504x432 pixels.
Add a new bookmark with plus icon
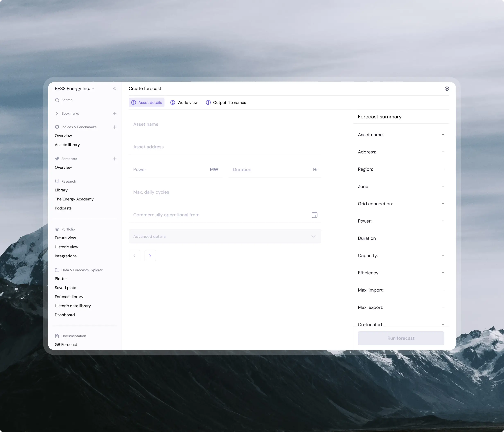(115, 114)
